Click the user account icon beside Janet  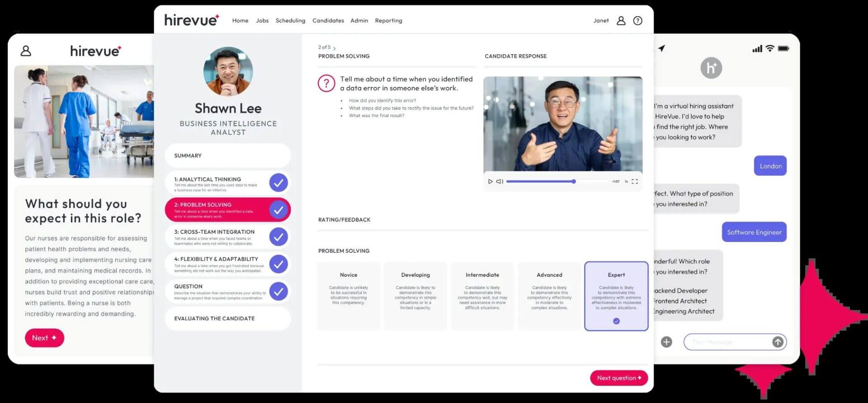click(621, 21)
